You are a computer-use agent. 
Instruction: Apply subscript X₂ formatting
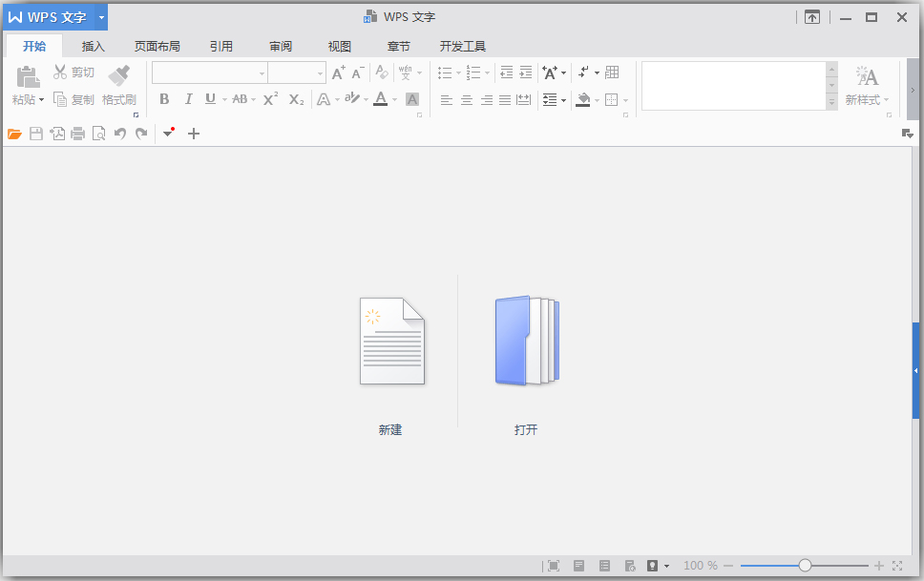click(x=297, y=99)
